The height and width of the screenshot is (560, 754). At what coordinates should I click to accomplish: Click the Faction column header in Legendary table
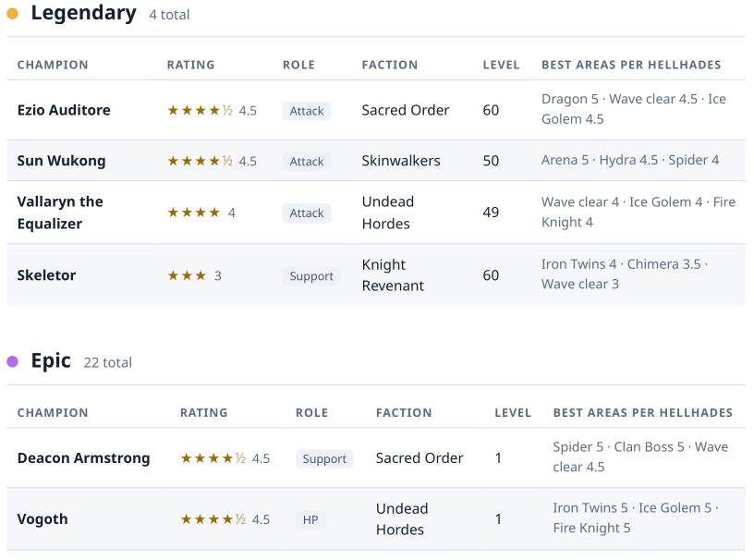(390, 65)
